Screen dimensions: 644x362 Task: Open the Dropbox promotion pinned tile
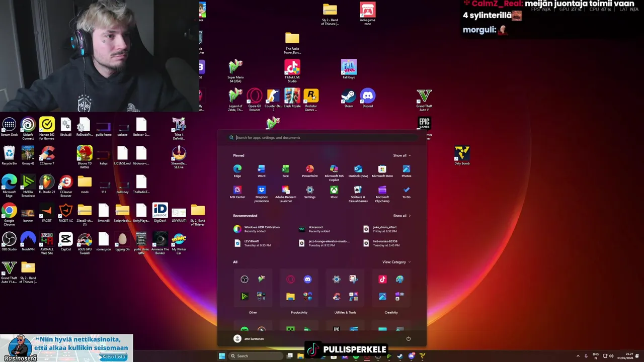click(x=262, y=194)
